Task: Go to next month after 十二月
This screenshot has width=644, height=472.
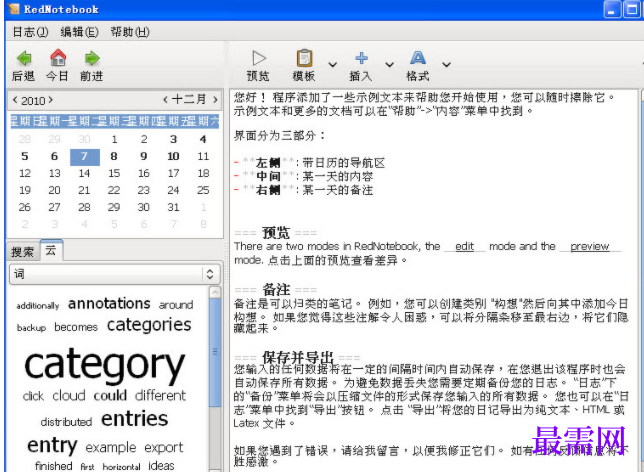Action: pos(215,99)
